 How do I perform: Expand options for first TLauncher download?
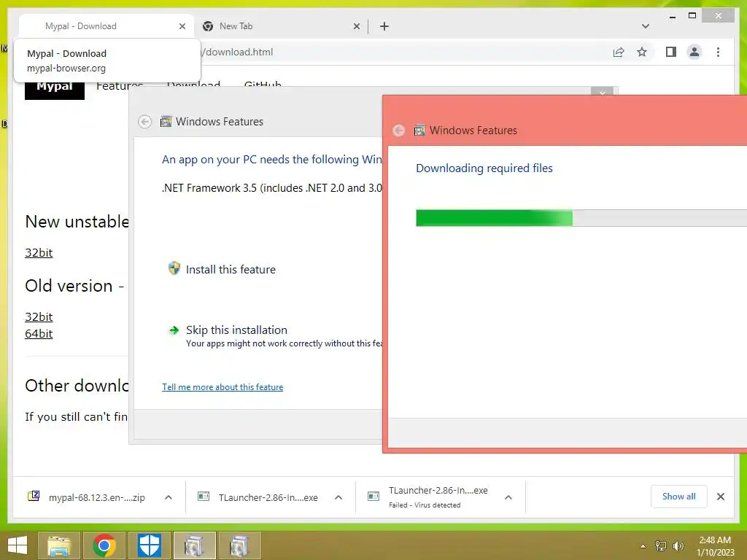(338, 497)
